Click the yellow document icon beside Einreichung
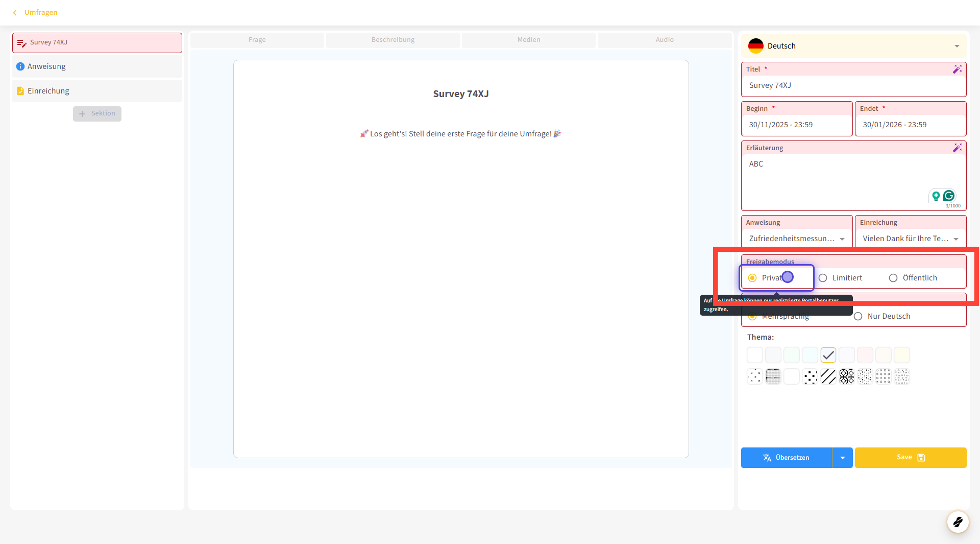 tap(20, 91)
